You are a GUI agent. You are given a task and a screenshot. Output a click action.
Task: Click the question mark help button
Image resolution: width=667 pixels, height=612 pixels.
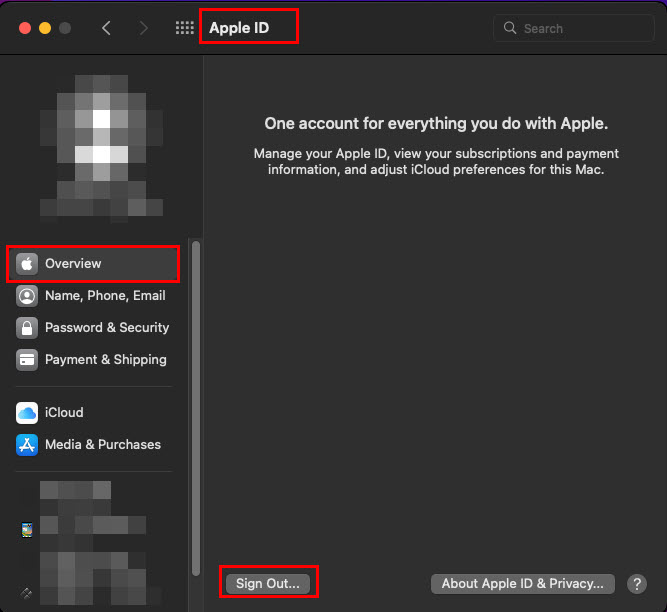click(637, 584)
